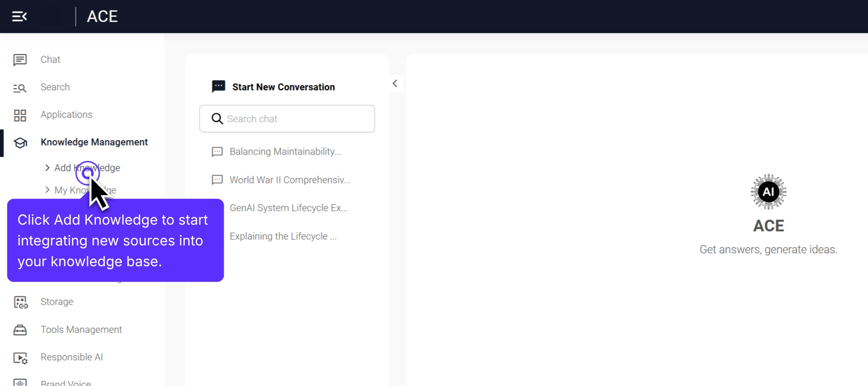Click the Storage icon in sidebar
This screenshot has width=868, height=386.
click(x=20, y=302)
